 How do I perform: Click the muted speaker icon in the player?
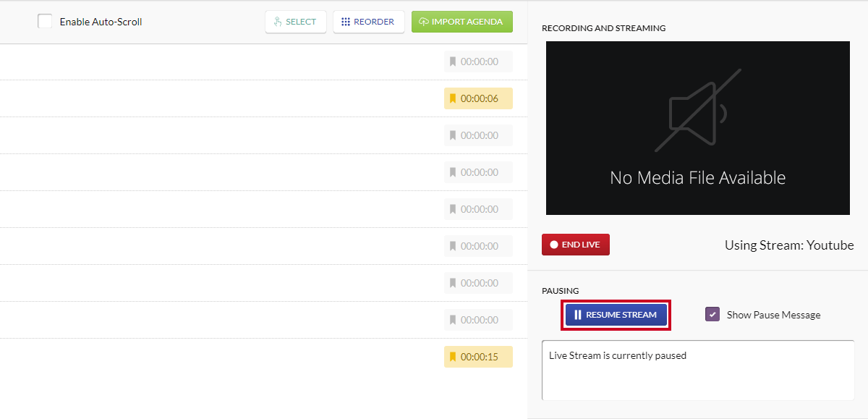[x=698, y=110]
